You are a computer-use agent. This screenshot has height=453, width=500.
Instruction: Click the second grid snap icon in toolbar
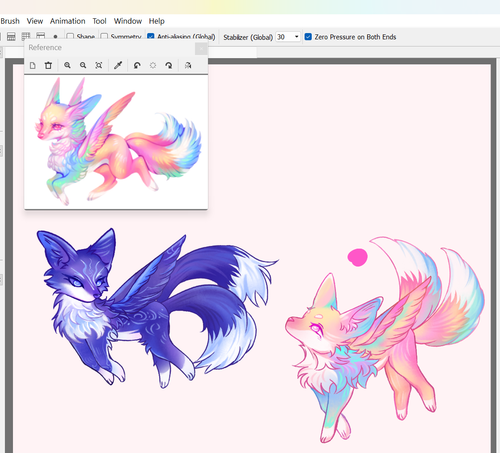click(x=26, y=37)
